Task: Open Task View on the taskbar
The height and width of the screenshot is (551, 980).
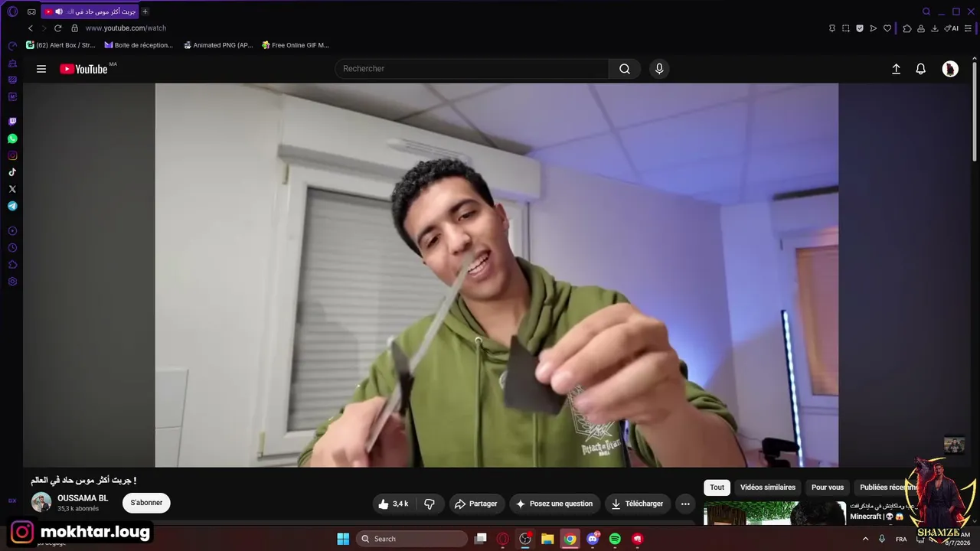Action: (481, 539)
